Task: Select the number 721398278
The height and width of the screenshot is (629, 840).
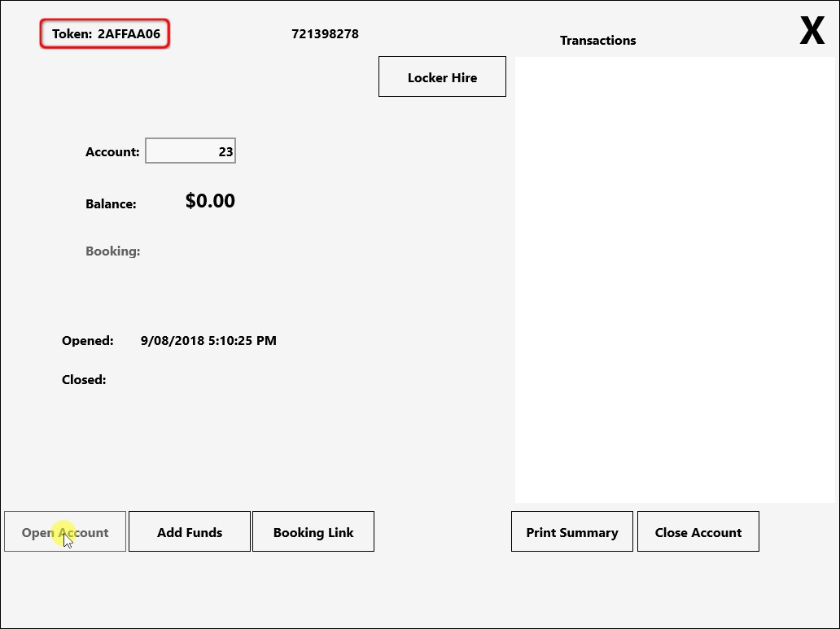Action: pyautogui.click(x=325, y=33)
